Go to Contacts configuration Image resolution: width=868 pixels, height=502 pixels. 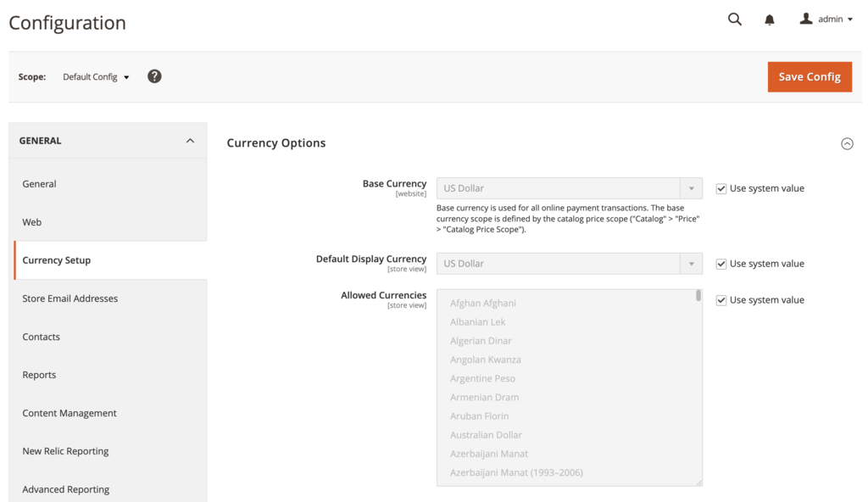pos(41,336)
